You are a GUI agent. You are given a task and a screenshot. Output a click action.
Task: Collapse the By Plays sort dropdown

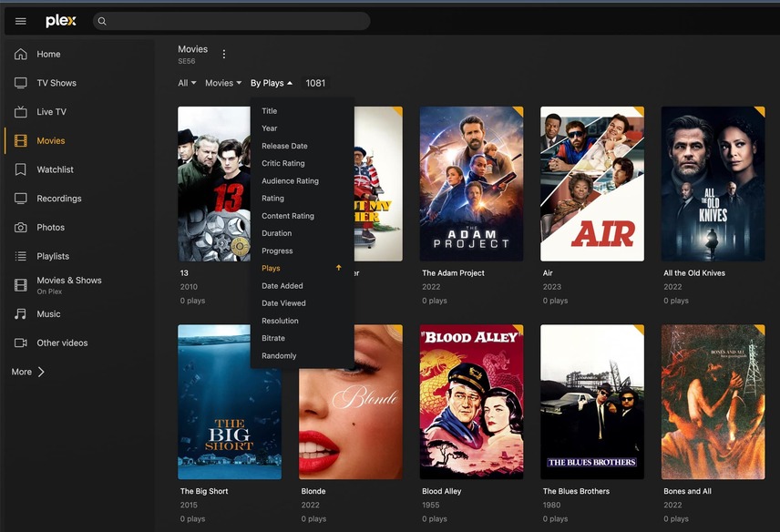[272, 83]
